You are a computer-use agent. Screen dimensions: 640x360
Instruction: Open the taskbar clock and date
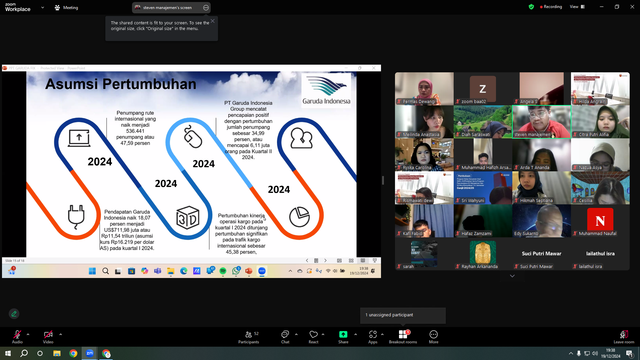(x=610, y=353)
